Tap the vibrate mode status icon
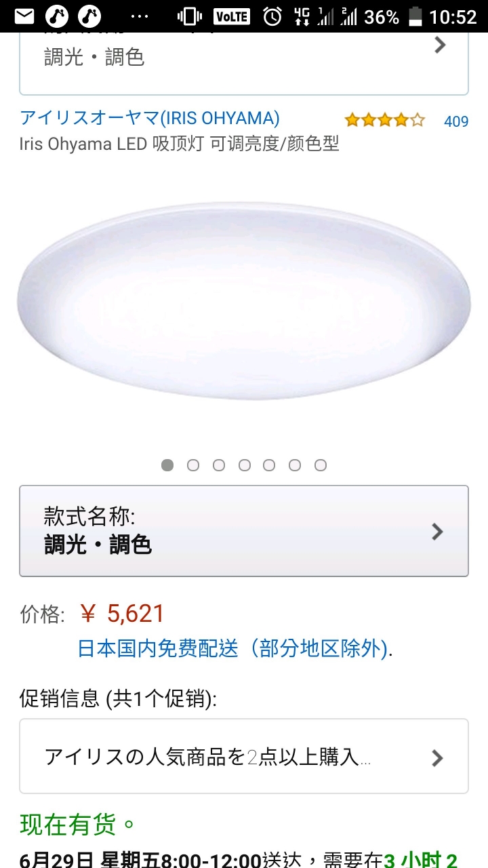Screen dimensions: 488x868 click(x=190, y=16)
